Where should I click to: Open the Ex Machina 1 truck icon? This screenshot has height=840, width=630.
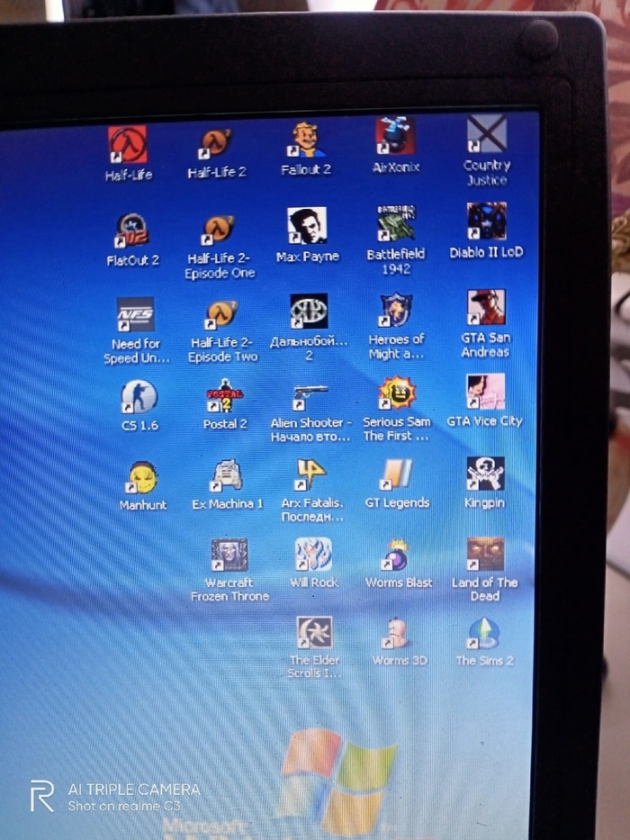[x=227, y=475]
